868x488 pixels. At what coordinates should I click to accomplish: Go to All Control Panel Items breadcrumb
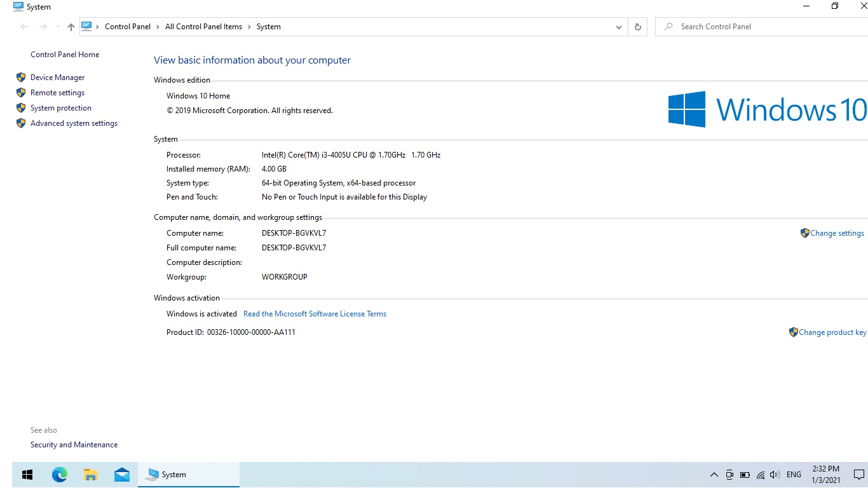(203, 27)
